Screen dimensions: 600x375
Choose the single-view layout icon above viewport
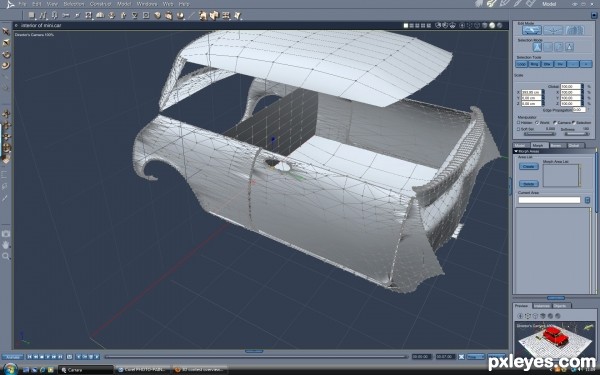(x=406, y=26)
